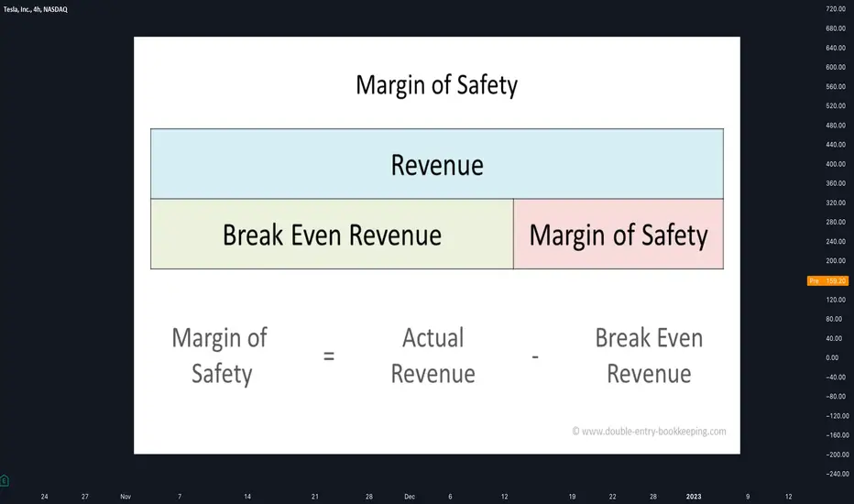Click the 0.00 level on price scale
This screenshot has width=854, height=504.
(x=832, y=358)
